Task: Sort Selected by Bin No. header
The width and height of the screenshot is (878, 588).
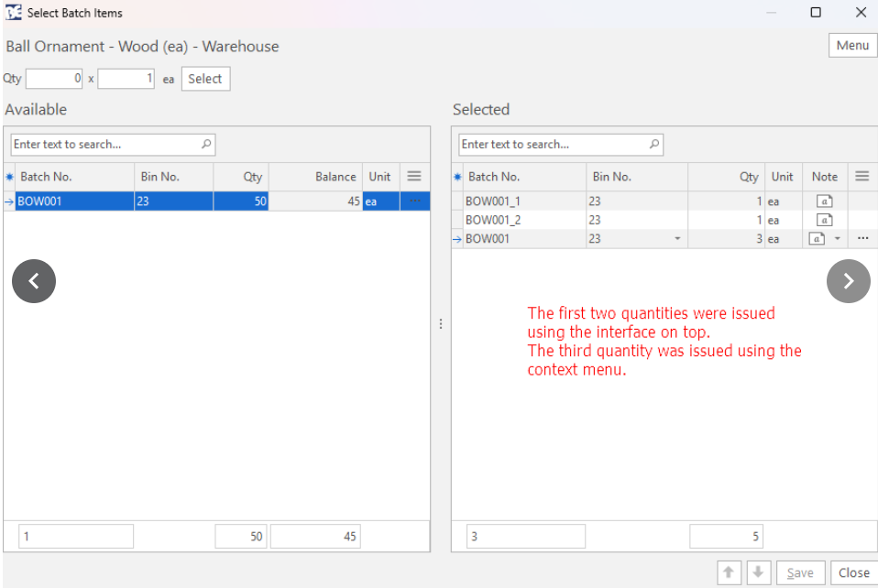Action: [x=637, y=177]
